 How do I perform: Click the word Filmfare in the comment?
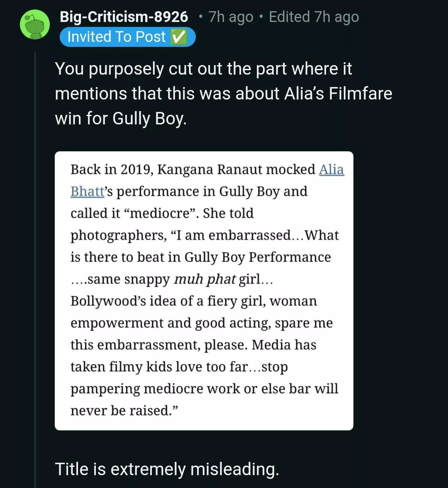tap(360, 94)
